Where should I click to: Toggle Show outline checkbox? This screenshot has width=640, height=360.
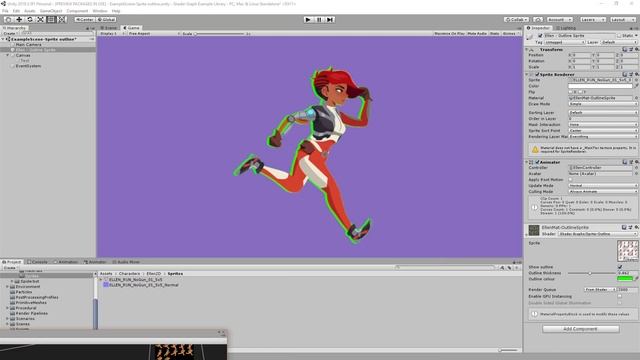pyautogui.click(x=620, y=267)
